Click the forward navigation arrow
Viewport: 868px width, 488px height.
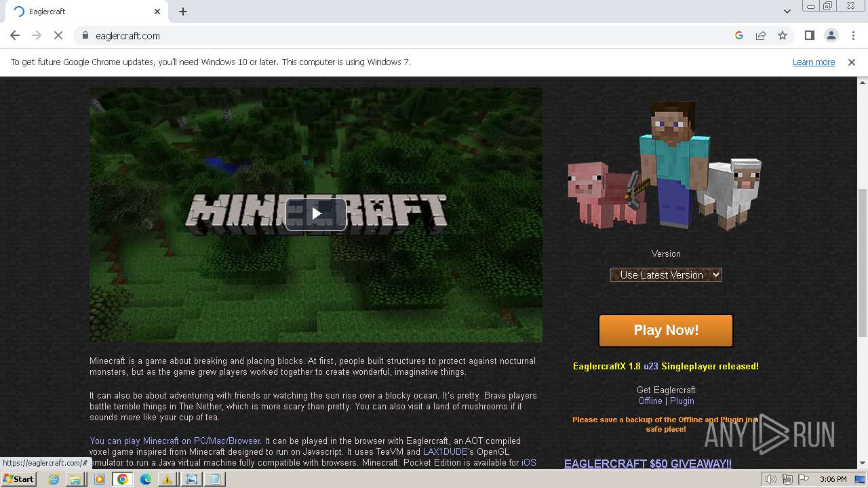(37, 35)
